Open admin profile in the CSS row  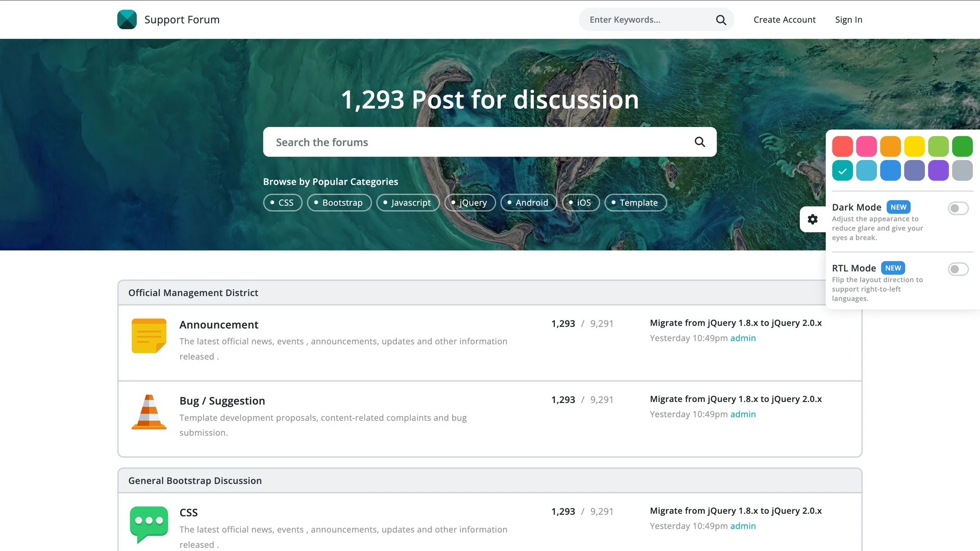click(743, 526)
